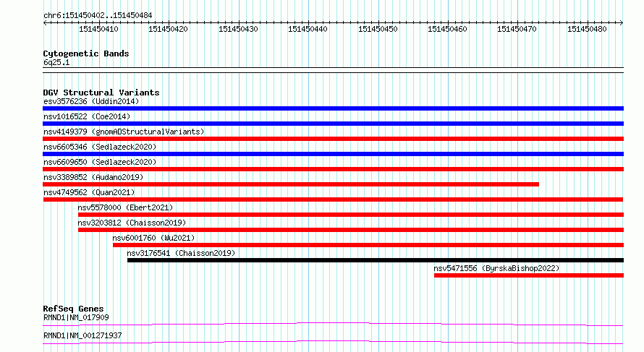Open RMND1|NM_017909 gene label
644x352 pixels.
pos(77,317)
